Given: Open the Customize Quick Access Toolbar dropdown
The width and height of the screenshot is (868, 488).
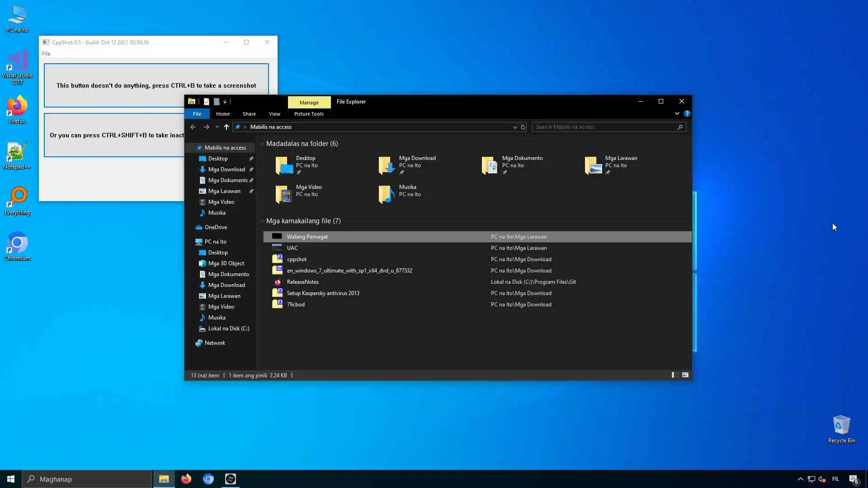Looking at the screenshot, I should click(225, 102).
